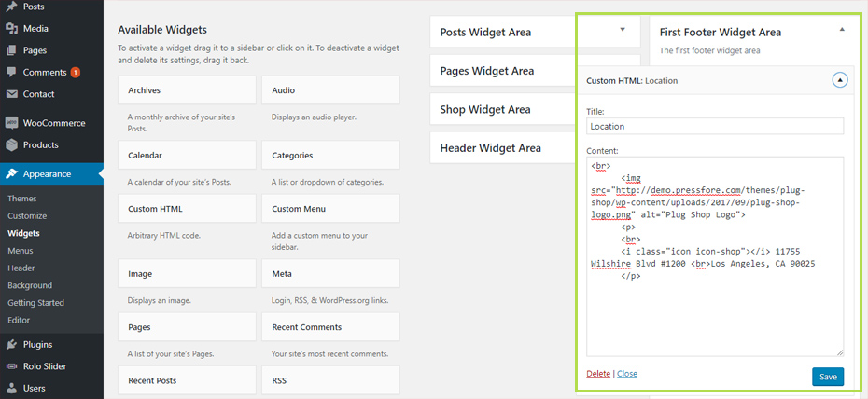
Task: Click 'The first footer widget area' description
Action: (709, 51)
